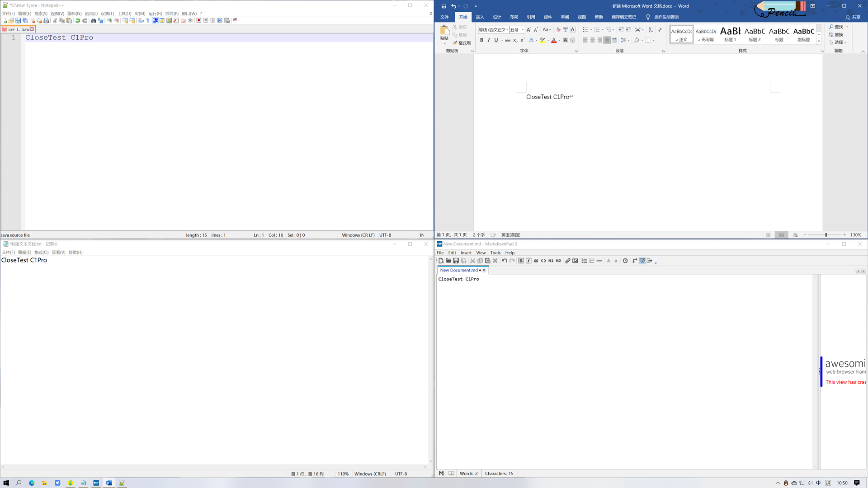Click the Undo arrow in Notepad++ toolbar
Screen dimensions: 868x488
[x=78, y=20]
